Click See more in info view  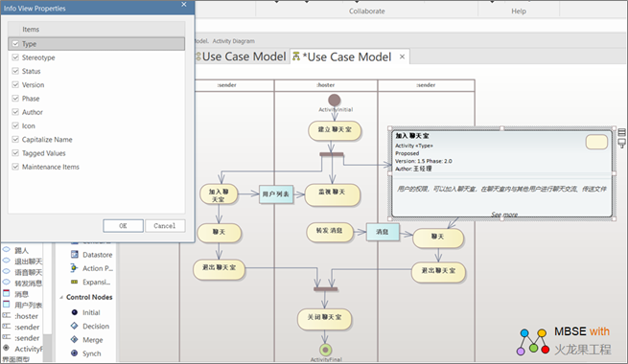(x=504, y=215)
